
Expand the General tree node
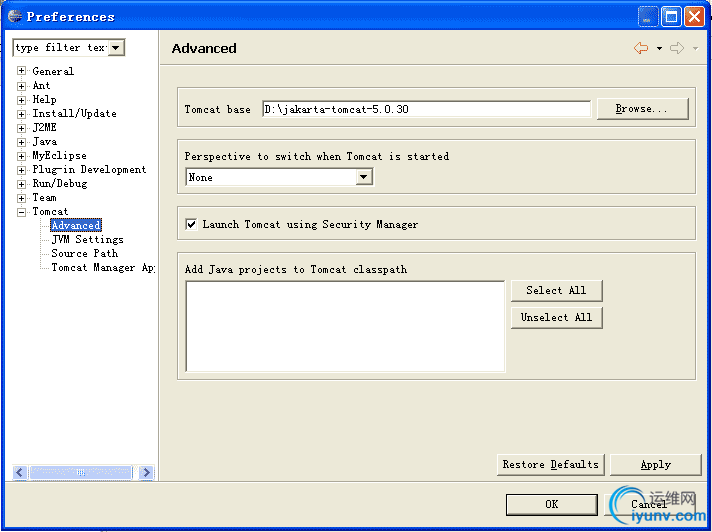(x=21, y=71)
